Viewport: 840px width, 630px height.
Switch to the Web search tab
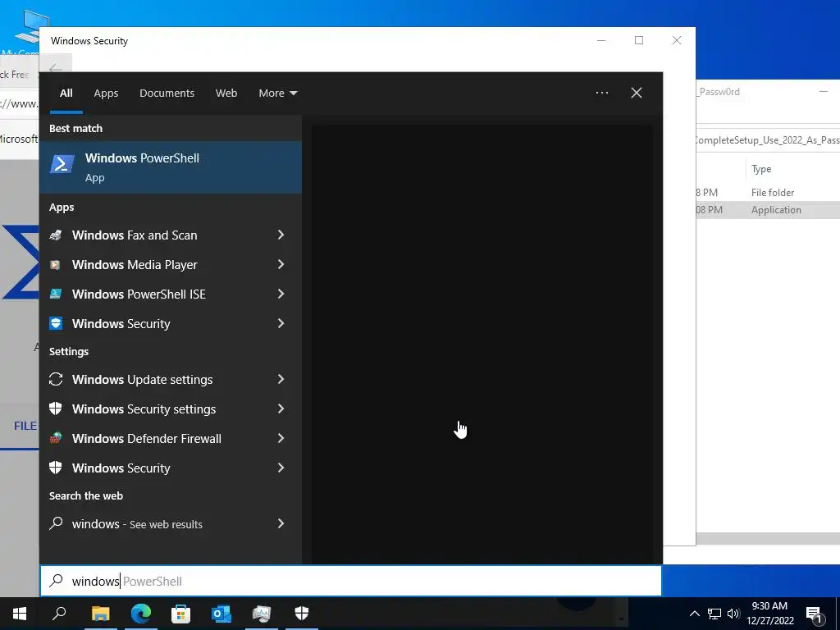click(x=226, y=94)
